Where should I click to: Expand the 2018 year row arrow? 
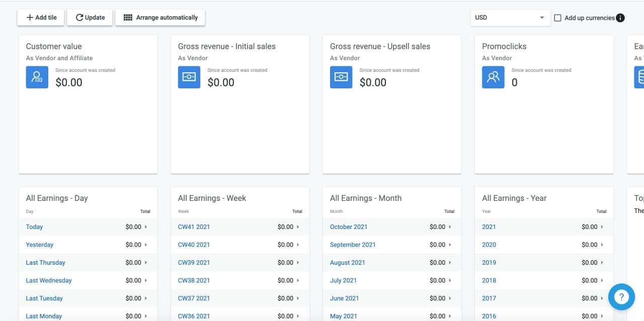(602, 280)
